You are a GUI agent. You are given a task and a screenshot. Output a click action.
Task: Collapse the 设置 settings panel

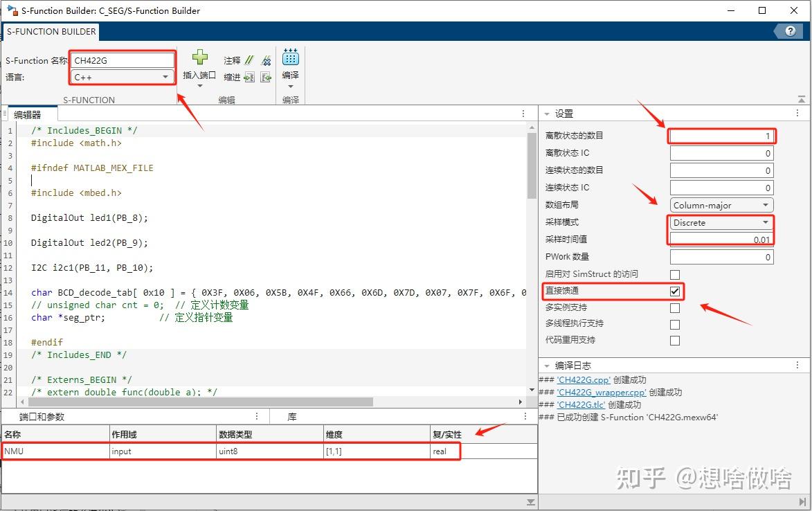pyautogui.click(x=547, y=114)
